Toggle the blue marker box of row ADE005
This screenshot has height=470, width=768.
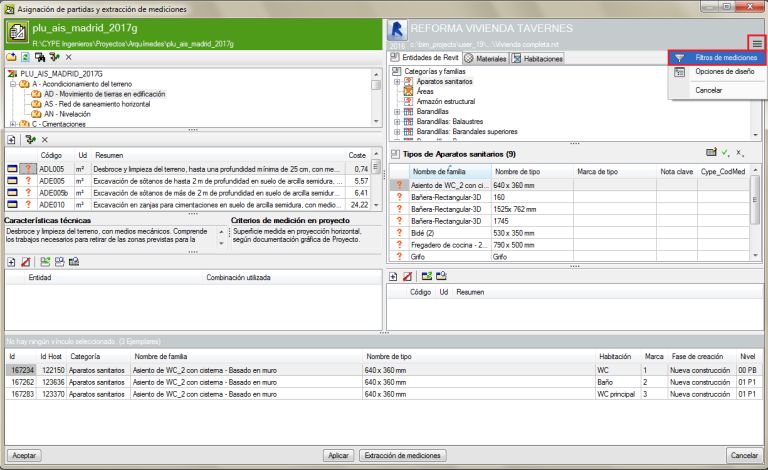coord(12,181)
